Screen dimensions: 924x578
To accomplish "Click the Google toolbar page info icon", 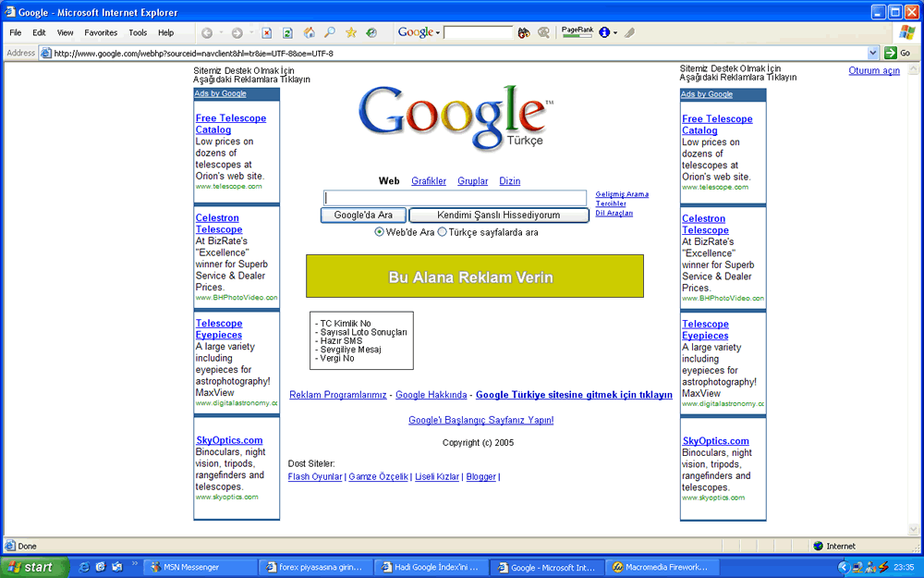I will (604, 32).
